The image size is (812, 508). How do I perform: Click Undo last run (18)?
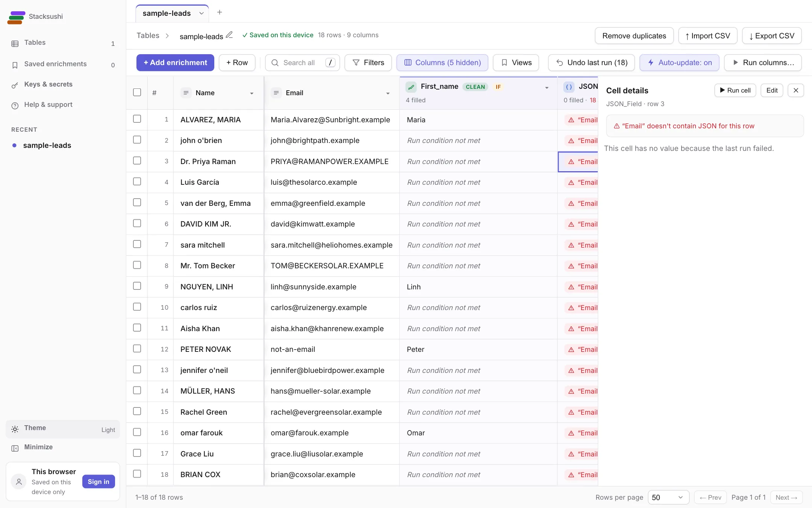(591, 62)
